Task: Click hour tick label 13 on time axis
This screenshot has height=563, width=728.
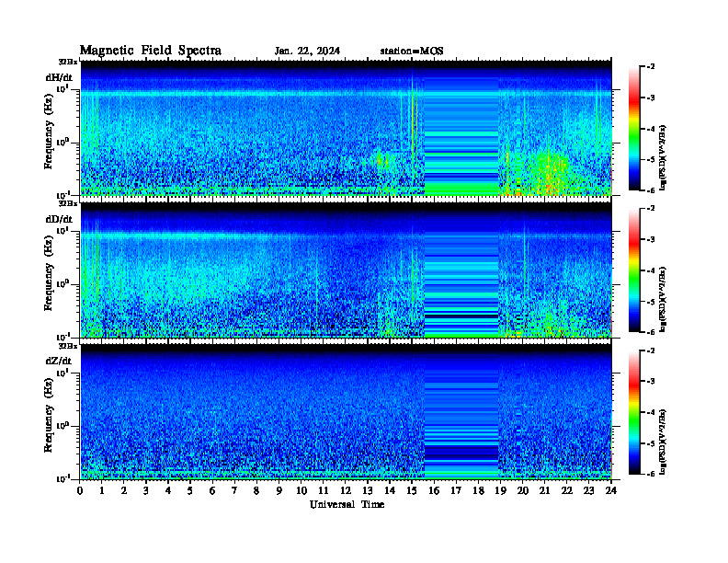Action: (x=368, y=490)
